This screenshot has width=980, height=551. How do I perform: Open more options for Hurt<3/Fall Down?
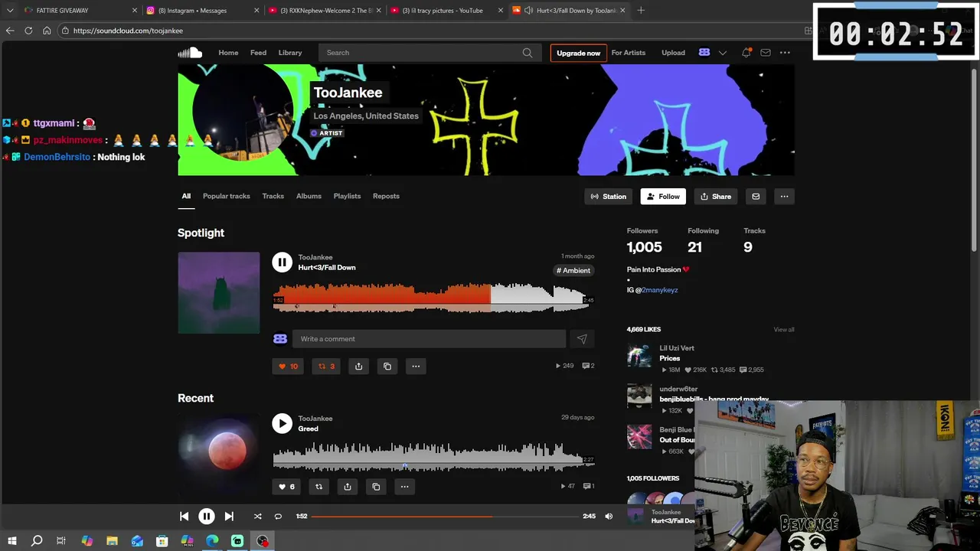coord(416,367)
